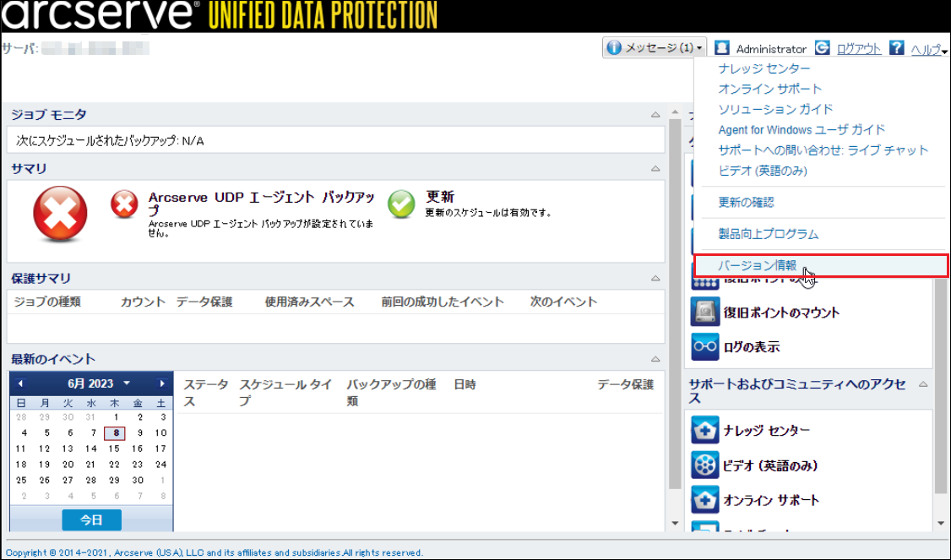
Task: Click カウント column header
Action: 143,302
